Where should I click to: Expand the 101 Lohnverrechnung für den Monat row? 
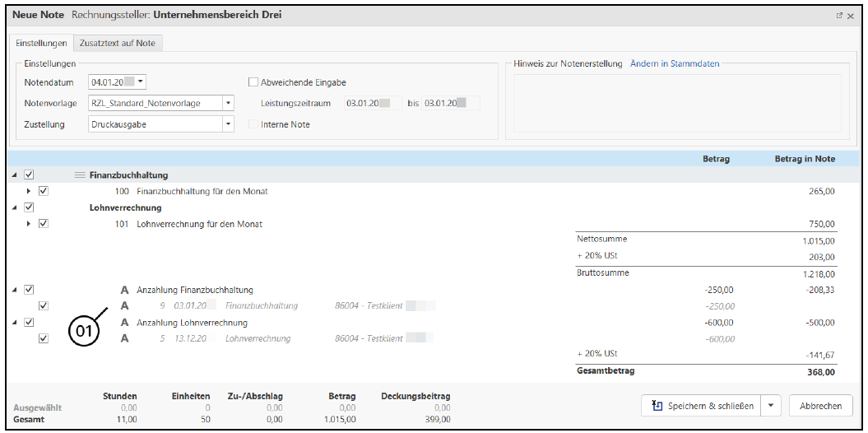pyautogui.click(x=29, y=224)
